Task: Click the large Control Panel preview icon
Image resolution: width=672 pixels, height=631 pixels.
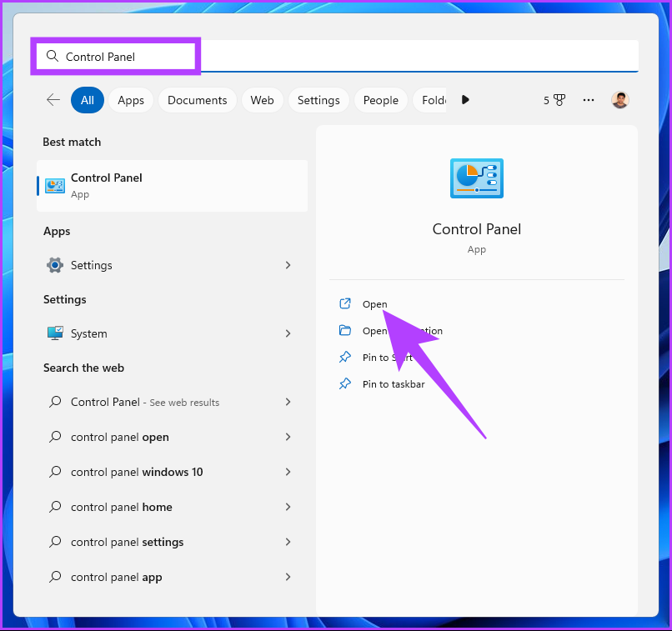Action: [x=477, y=178]
